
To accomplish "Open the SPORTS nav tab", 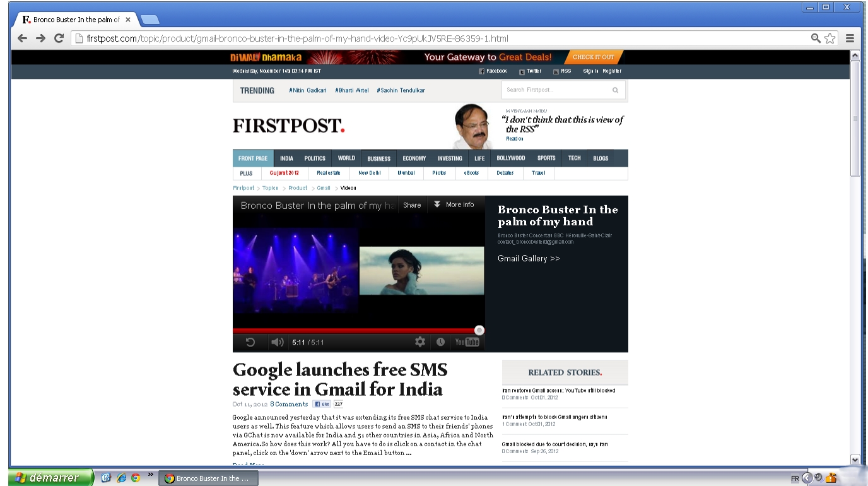I will 546,158.
